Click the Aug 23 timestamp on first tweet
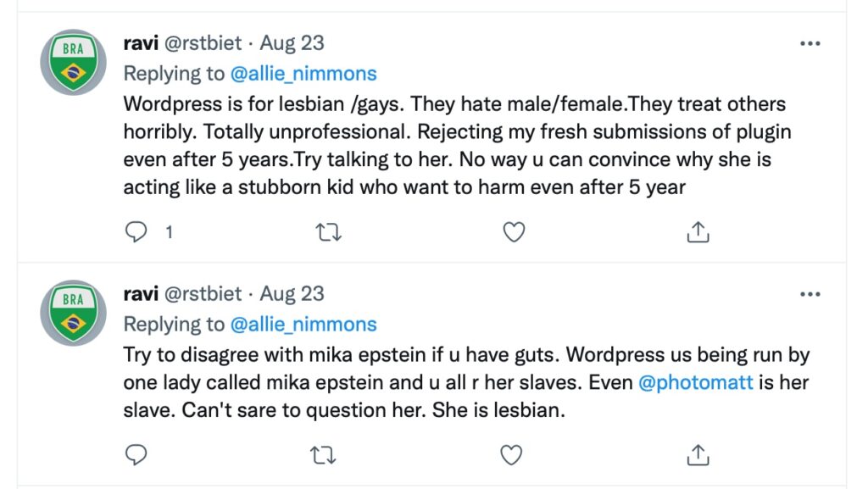Viewport: 868px width, 489px height. pos(292,43)
